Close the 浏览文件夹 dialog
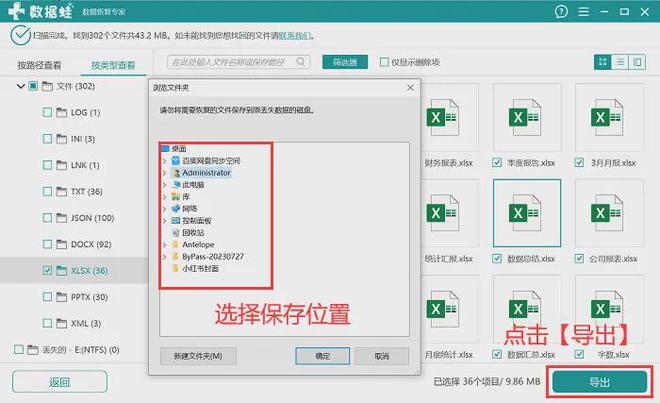 tap(410, 88)
